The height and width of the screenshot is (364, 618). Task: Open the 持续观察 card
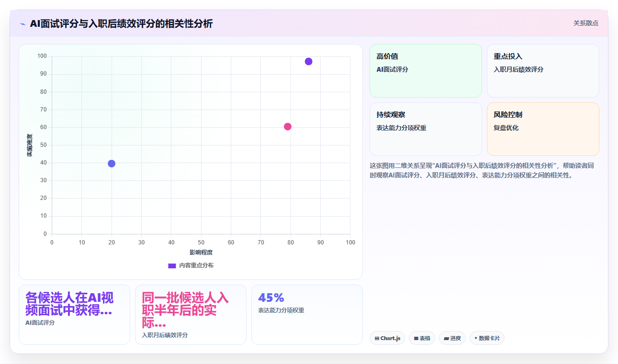pyautogui.click(x=426, y=129)
